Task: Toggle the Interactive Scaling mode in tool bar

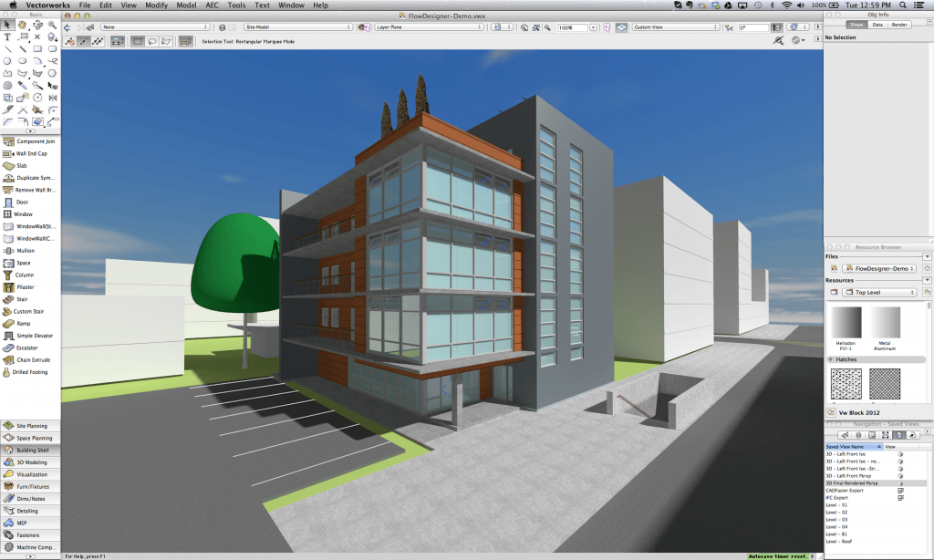Action: 117,41
